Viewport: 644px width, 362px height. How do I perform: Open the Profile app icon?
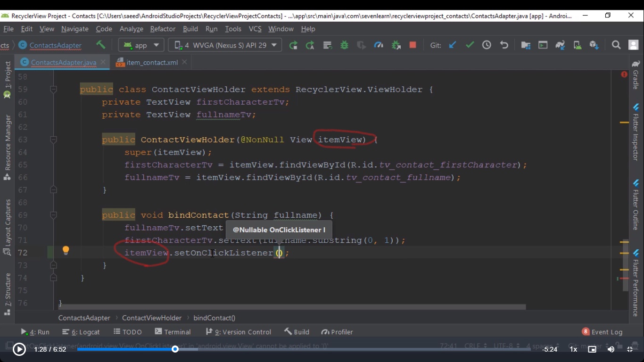pyautogui.click(x=379, y=45)
